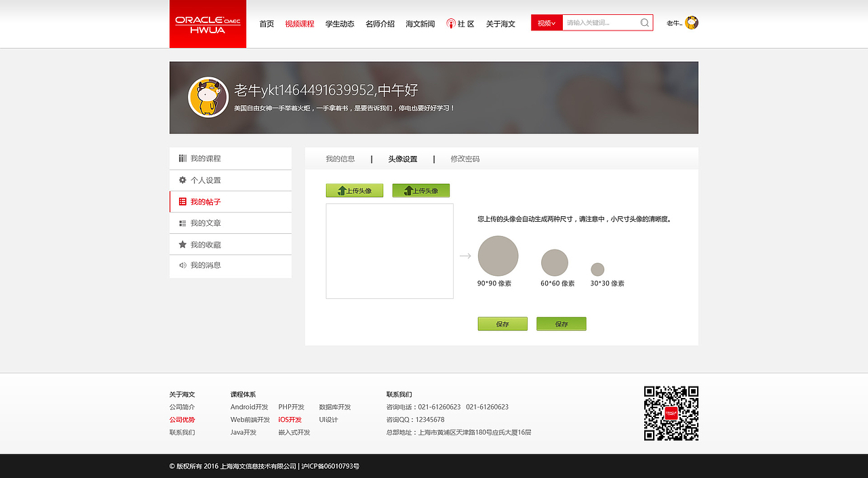Select the 我的文章 grid icon

tap(182, 222)
